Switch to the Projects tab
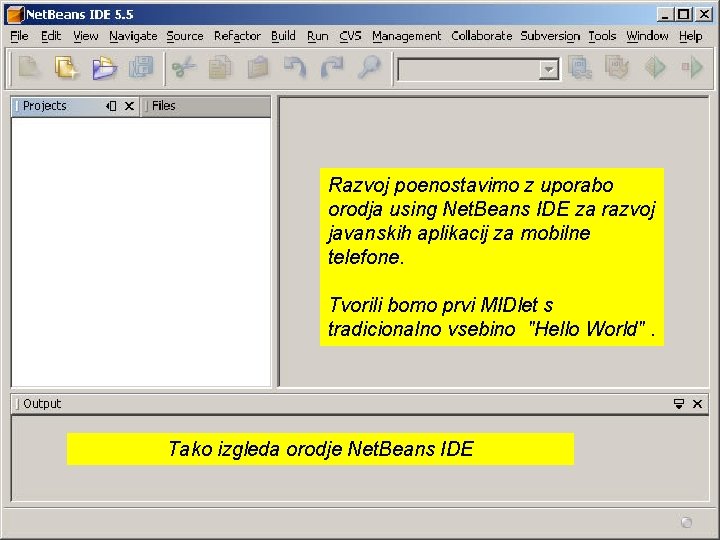Viewport: 720px width, 540px height. coord(45,106)
